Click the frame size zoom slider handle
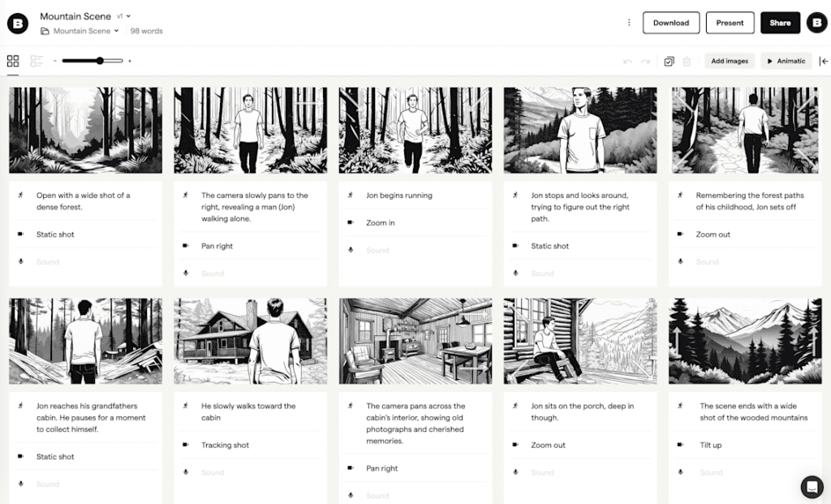Screen dimensions: 831x504 [x=100, y=61]
